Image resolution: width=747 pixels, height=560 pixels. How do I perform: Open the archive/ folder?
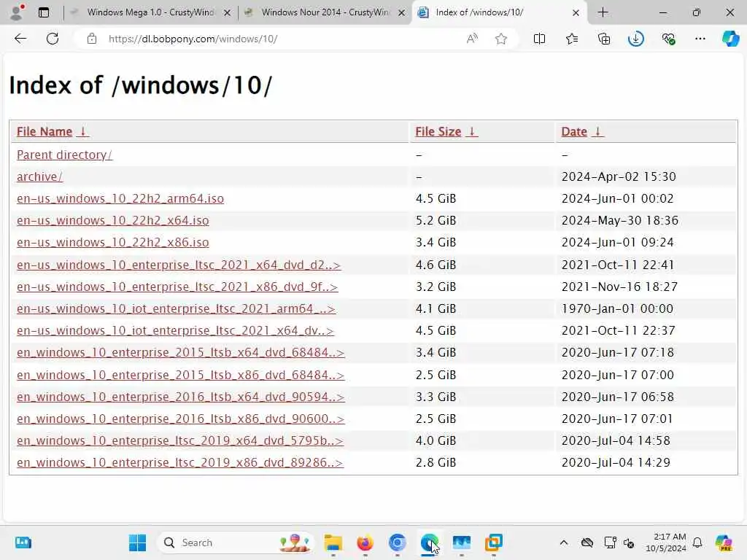point(39,176)
